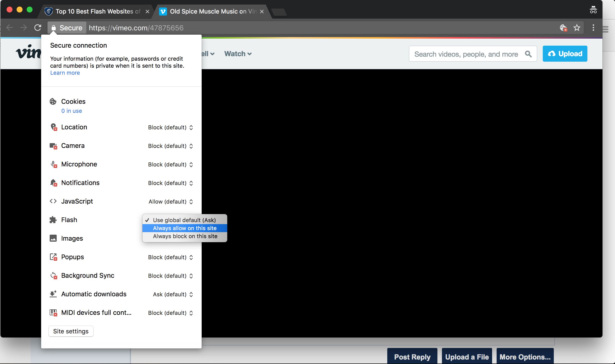Open the Notifications permission dropdown

pos(170,183)
